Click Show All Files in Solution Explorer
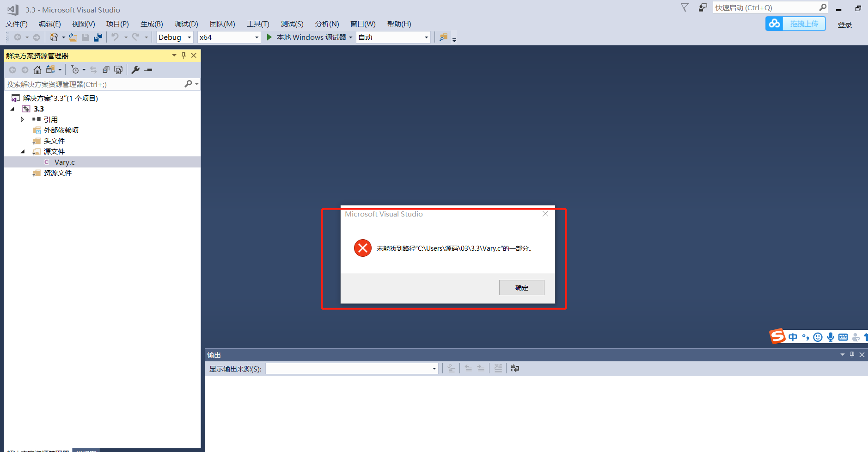The height and width of the screenshot is (452, 868). 118,70
